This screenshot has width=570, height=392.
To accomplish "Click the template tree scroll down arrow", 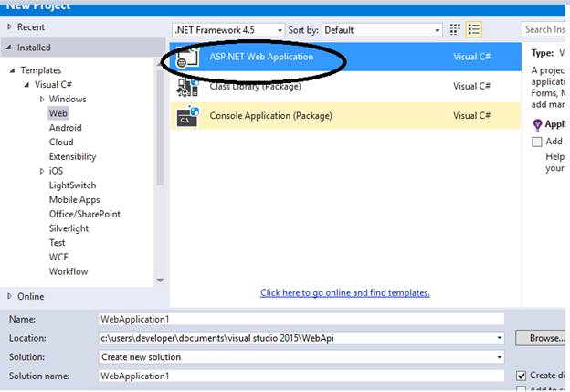I will click(160, 281).
